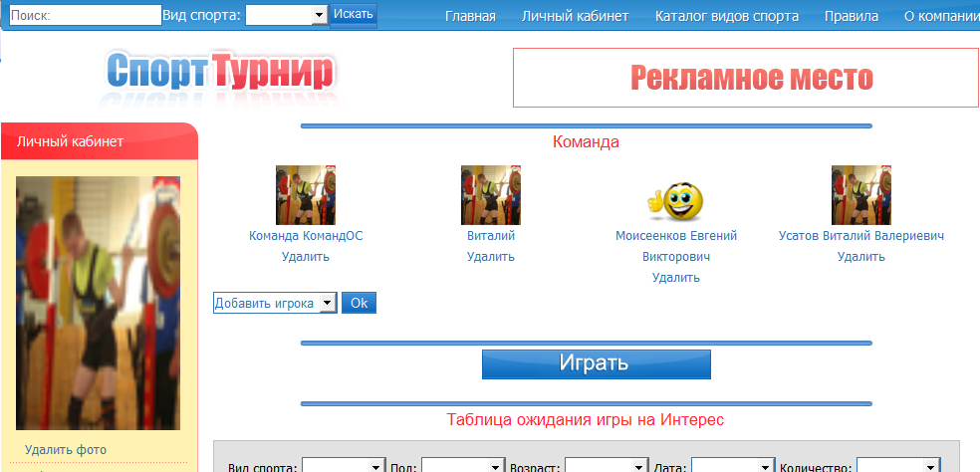This screenshot has width=980, height=472.
Task: Click the big Играть button
Action: tap(597, 363)
